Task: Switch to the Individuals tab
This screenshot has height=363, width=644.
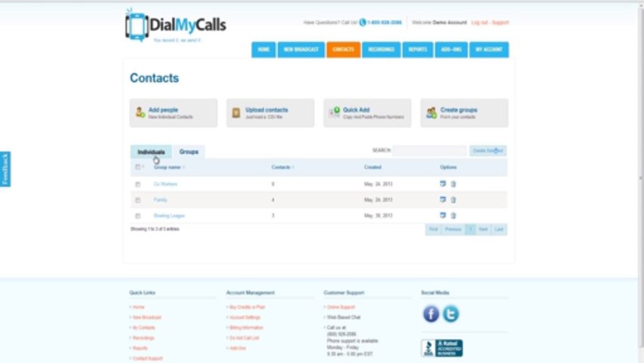Action: [151, 152]
